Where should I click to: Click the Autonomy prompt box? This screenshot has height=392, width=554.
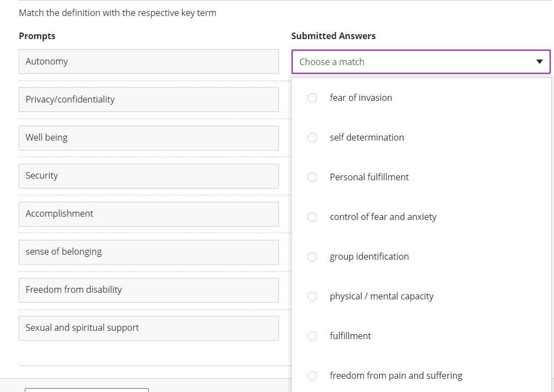[x=148, y=61]
